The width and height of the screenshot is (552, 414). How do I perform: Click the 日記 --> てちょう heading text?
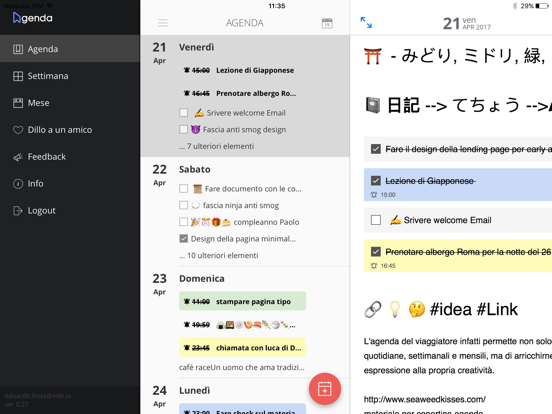point(469,105)
